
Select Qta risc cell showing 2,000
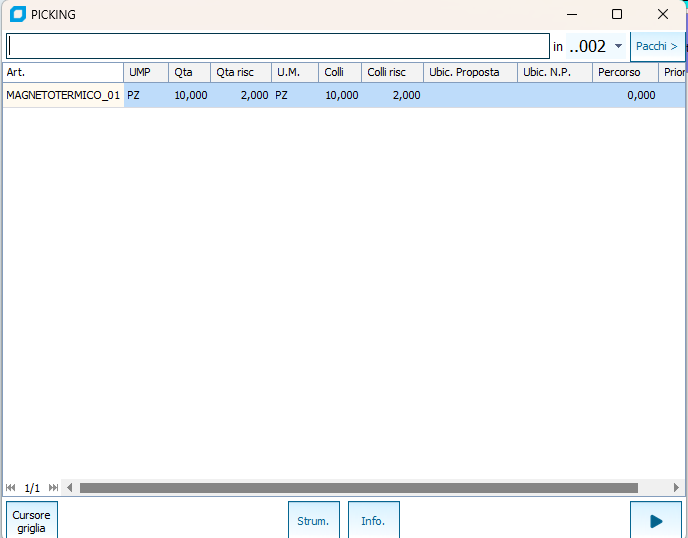tap(241, 95)
